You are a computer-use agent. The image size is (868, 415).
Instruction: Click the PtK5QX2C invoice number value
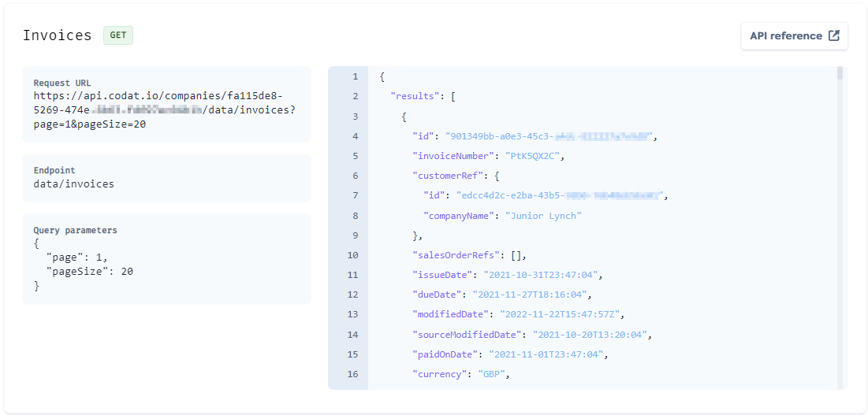click(531, 156)
